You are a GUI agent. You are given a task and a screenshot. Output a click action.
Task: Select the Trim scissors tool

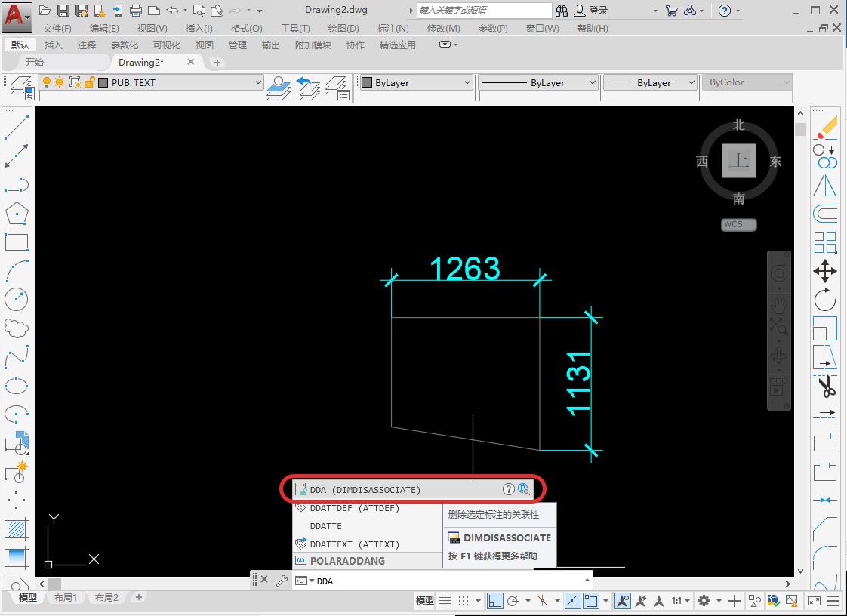[827, 387]
